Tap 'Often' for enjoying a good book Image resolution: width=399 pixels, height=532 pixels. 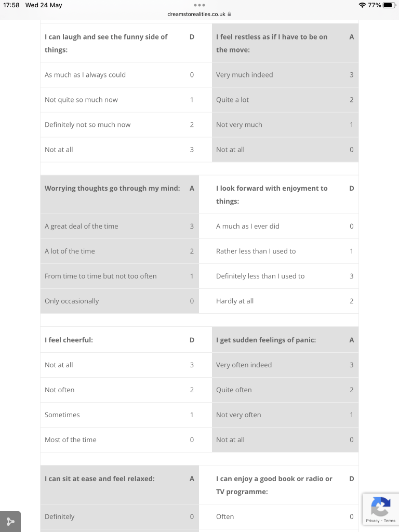[225, 517]
